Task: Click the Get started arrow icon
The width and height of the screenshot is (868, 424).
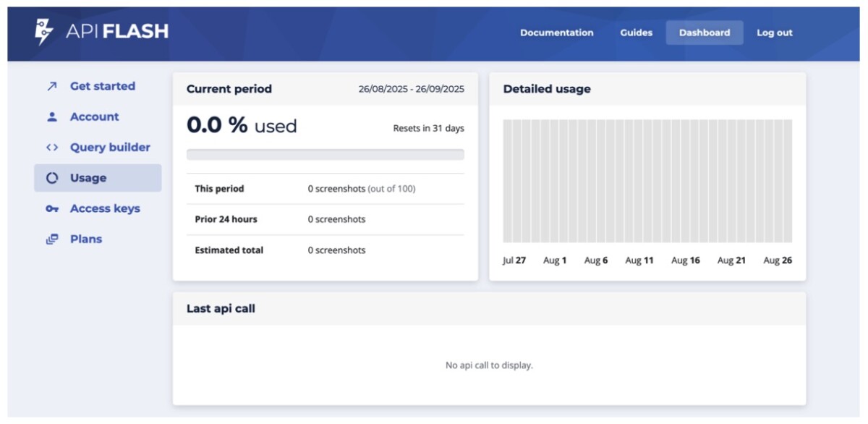Action: click(51, 86)
